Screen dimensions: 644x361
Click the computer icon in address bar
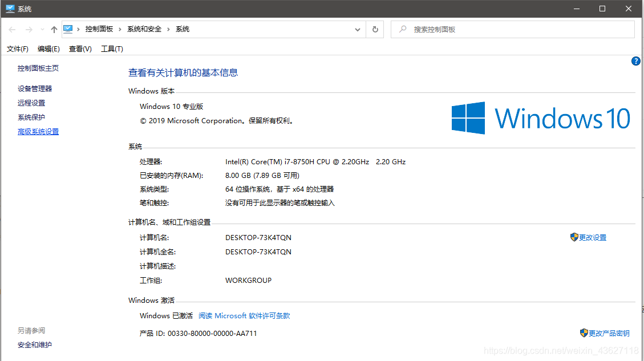(x=68, y=29)
